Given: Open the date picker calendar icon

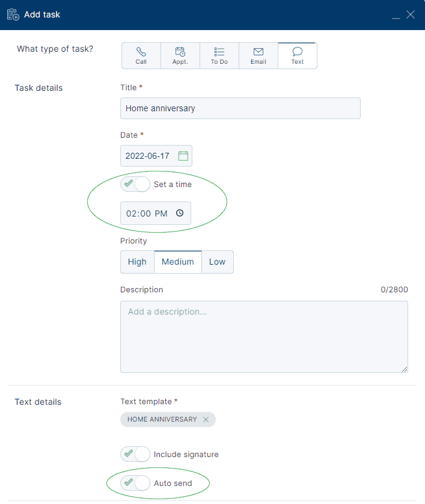Looking at the screenshot, I should 183,156.
